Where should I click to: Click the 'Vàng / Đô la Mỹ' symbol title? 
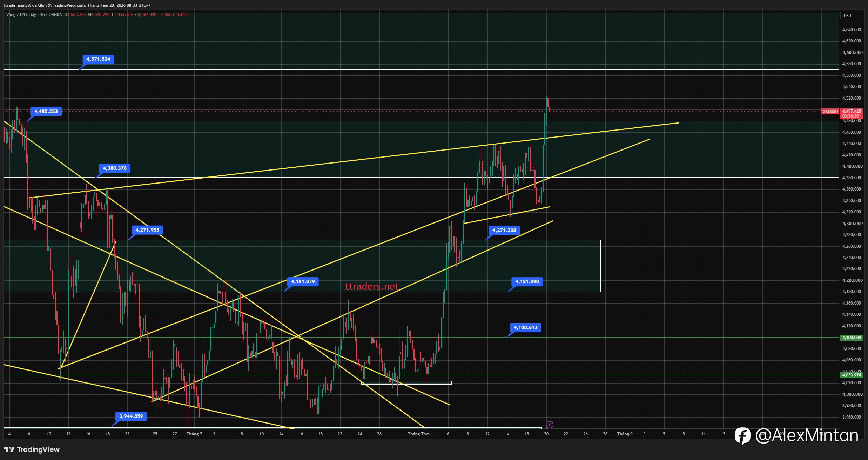coord(21,15)
